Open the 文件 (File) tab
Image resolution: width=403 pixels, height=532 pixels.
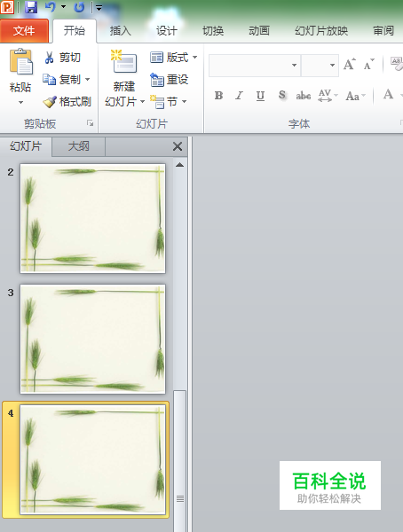tap(24, 31)
